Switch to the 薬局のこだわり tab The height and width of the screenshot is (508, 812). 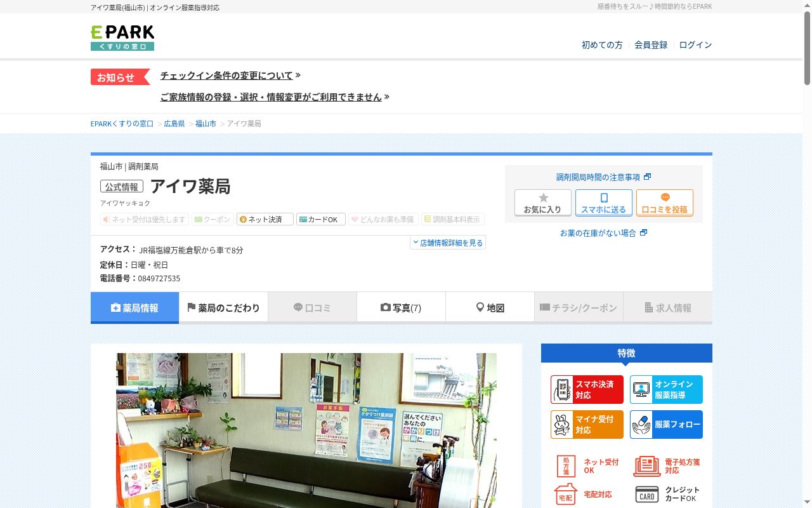click(x=223, y=307)
